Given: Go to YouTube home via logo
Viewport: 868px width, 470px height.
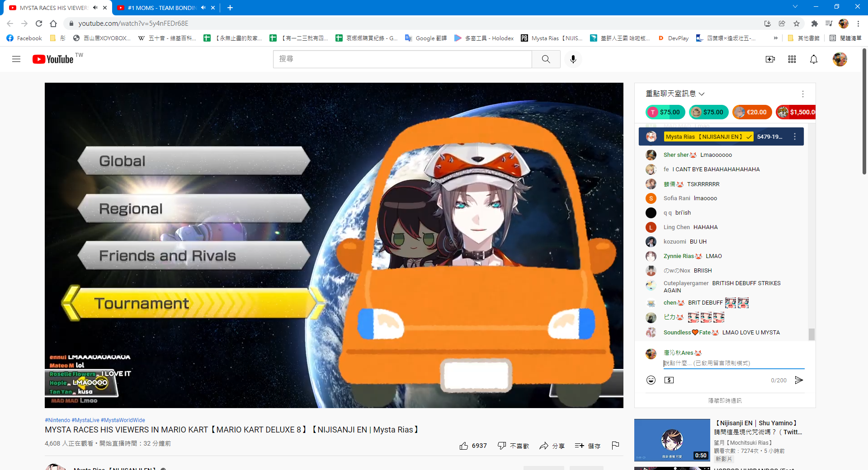Looking at the screenshot, I should click(x=53, y=59).
